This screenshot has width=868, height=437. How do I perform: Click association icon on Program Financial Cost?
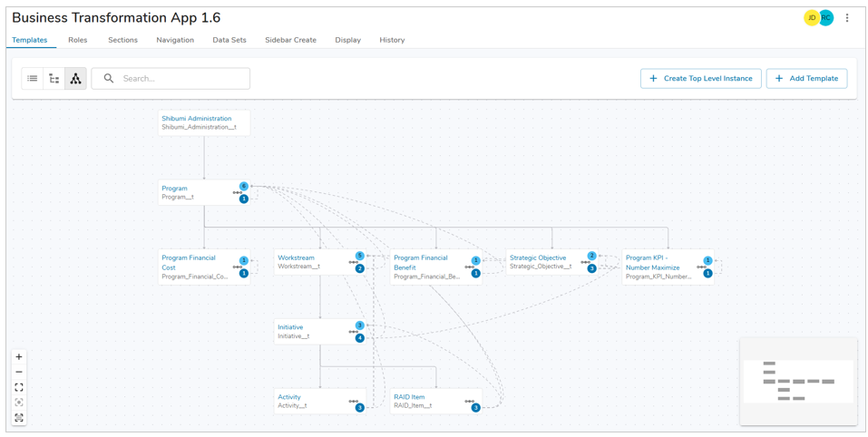click(x=238, y=267)
